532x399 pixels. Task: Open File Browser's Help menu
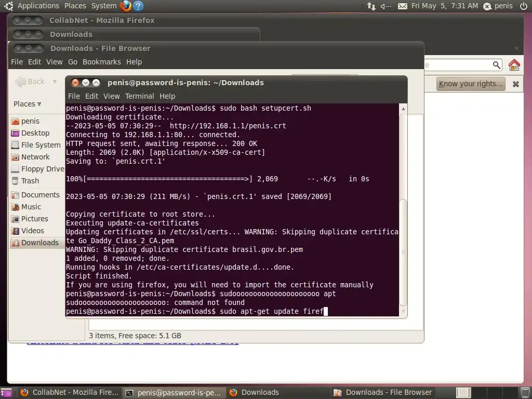134,62
